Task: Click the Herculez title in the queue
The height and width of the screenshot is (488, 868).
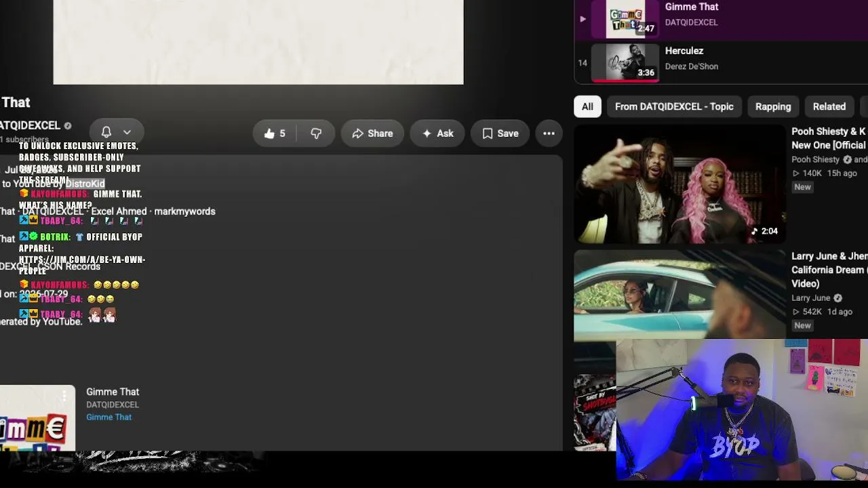Action: pos(684,51)
